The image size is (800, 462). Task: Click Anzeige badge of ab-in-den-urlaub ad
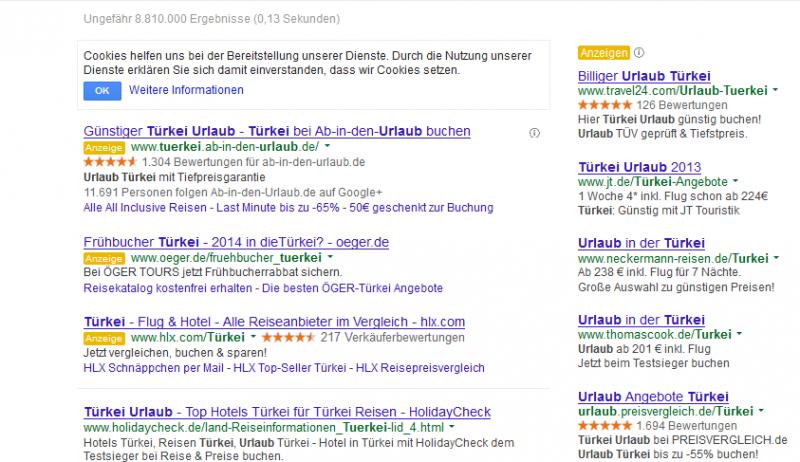pos(104,148)
